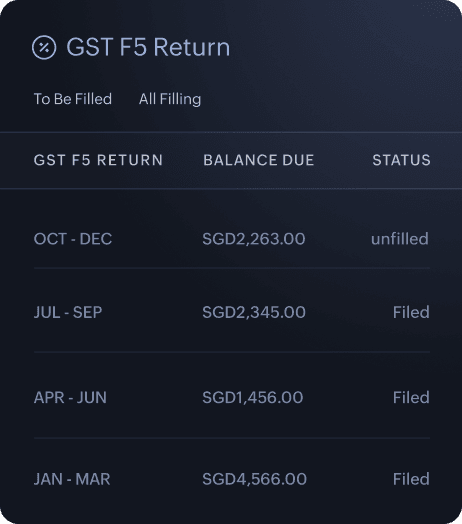Click the Filed status for JAN - MAR
Viewport: 462px width, 524px height.
tap(411, 479)
